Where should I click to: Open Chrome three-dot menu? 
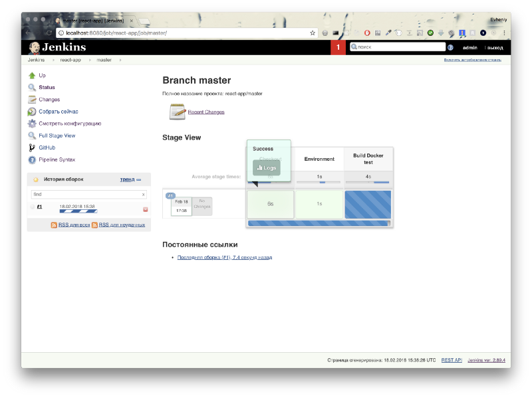coord(504,33)
